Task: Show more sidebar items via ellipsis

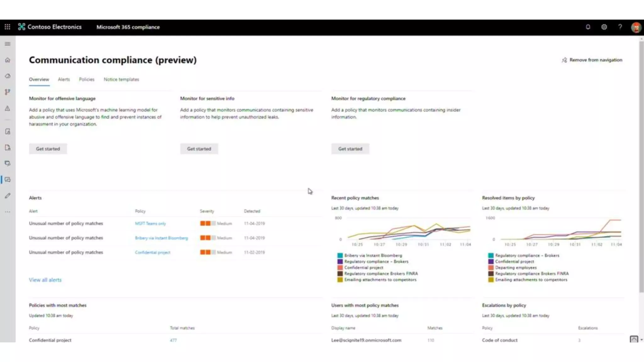Action: (8, 212)
